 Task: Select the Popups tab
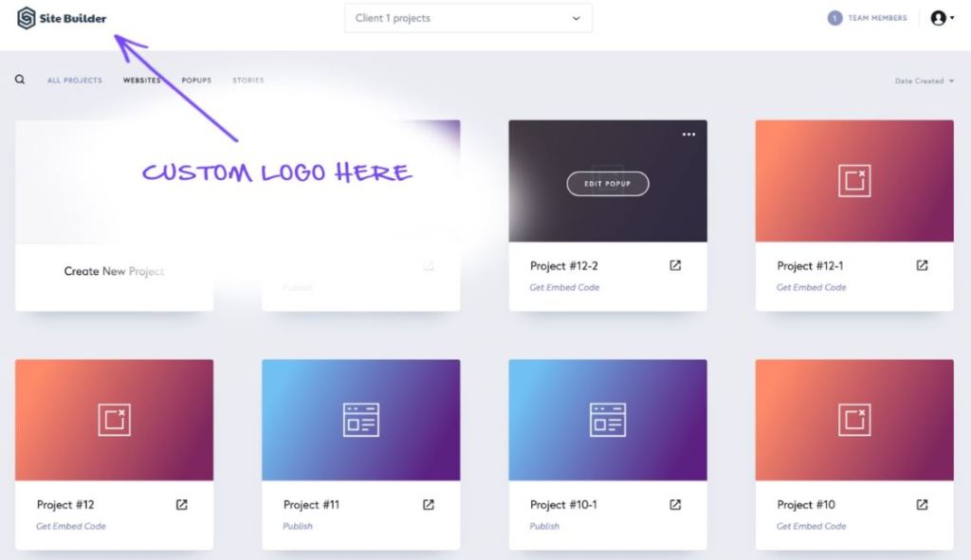coord(196,81)
